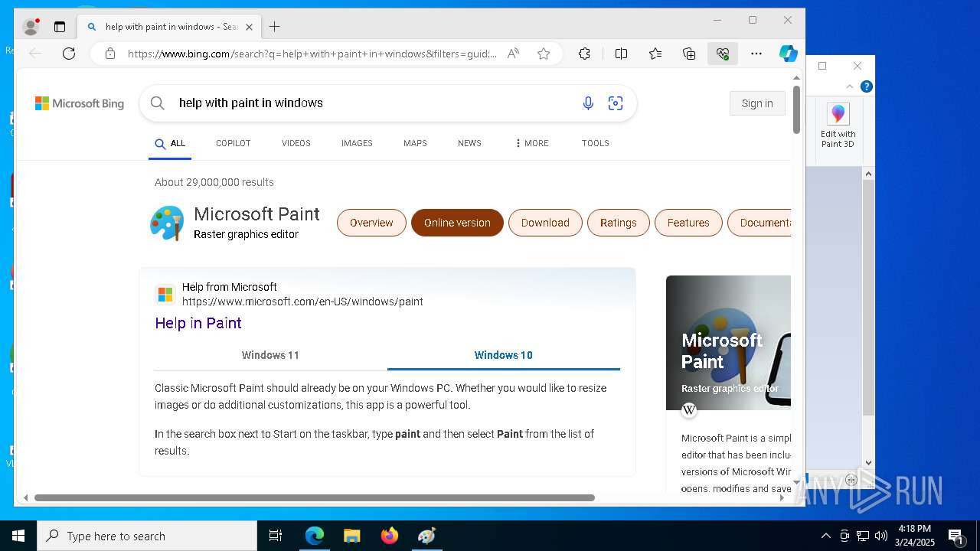
Task: Open Firefox from taskbar
Action: click(x=390, y=536)
